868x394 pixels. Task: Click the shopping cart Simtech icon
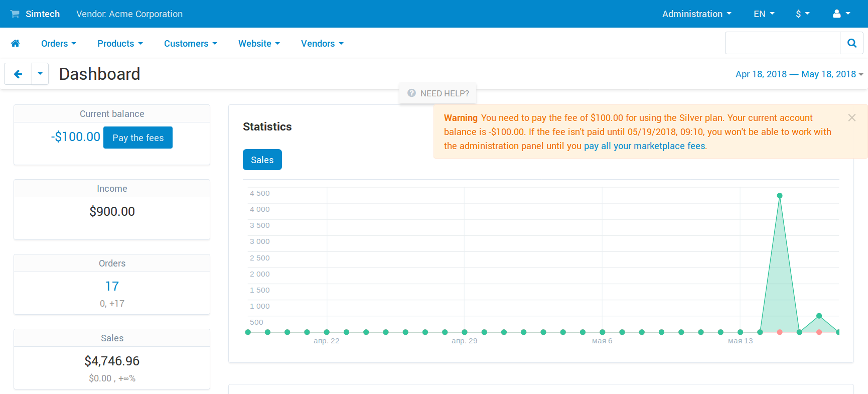pyautogui.click(x=15, y=14)
